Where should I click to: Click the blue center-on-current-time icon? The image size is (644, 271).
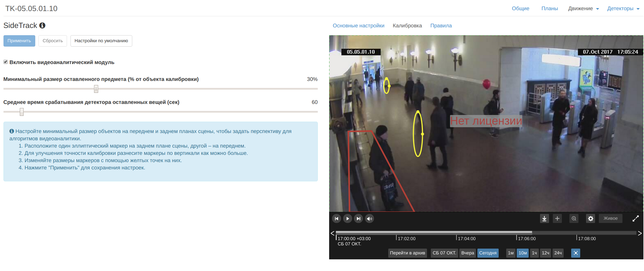pos(576,253)
